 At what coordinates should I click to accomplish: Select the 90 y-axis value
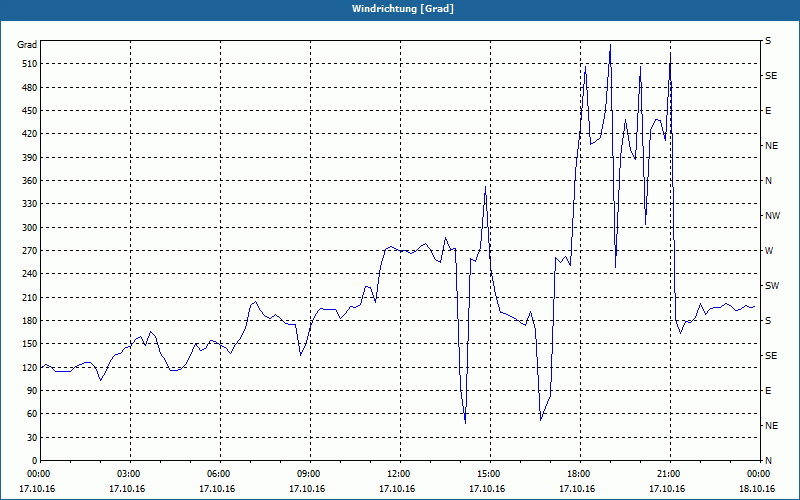(x=32, y=391)
